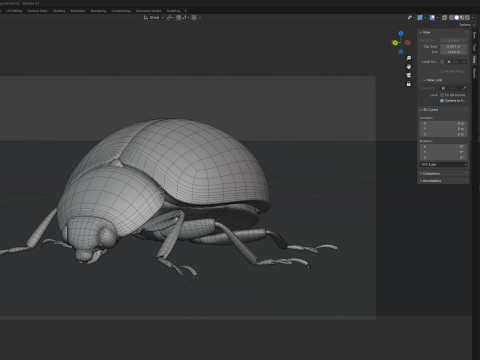Select wireframe viewport shading
The height and width of the screenshot is (360, 480).
pos(451,18)
